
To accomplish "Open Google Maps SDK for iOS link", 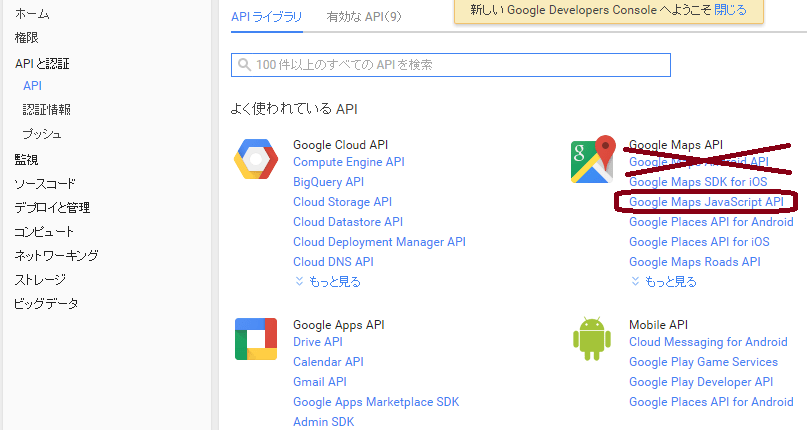I will pos(698,182).
